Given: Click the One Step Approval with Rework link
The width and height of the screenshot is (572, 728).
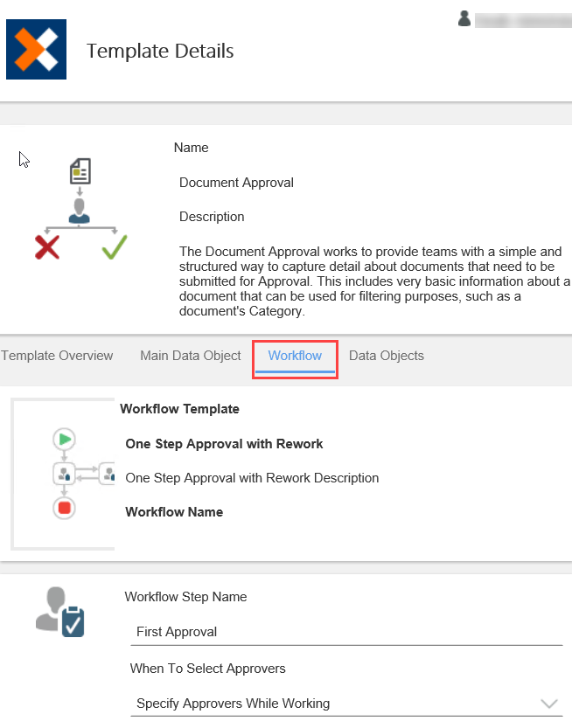Looking at the screenshot, I should click(x=224, y=444).
